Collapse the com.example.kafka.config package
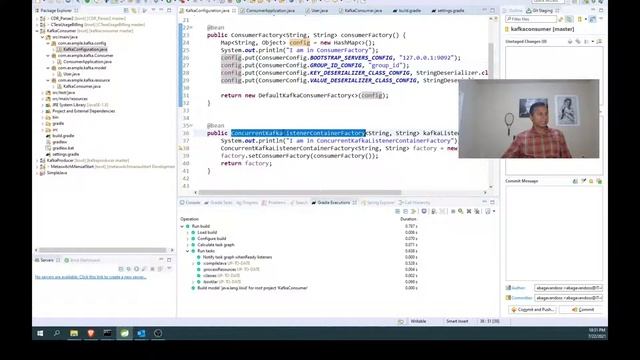 click(x=48, y=43)
